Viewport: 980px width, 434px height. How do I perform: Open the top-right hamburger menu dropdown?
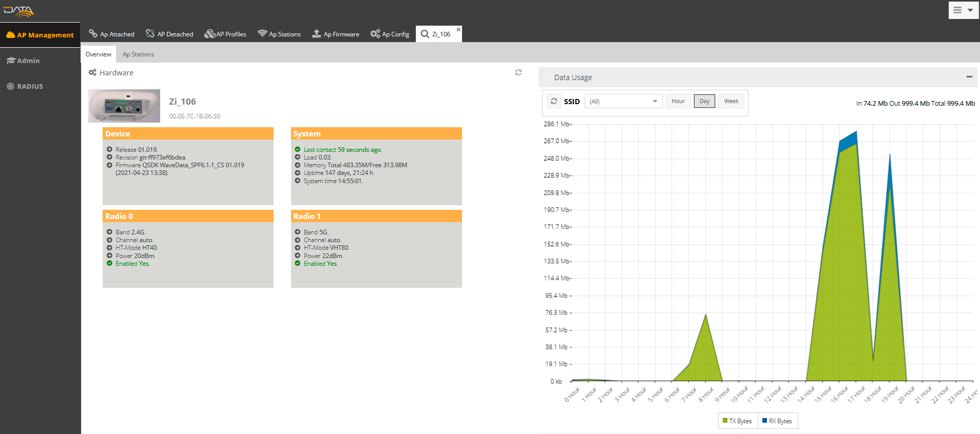click(963, 10)
